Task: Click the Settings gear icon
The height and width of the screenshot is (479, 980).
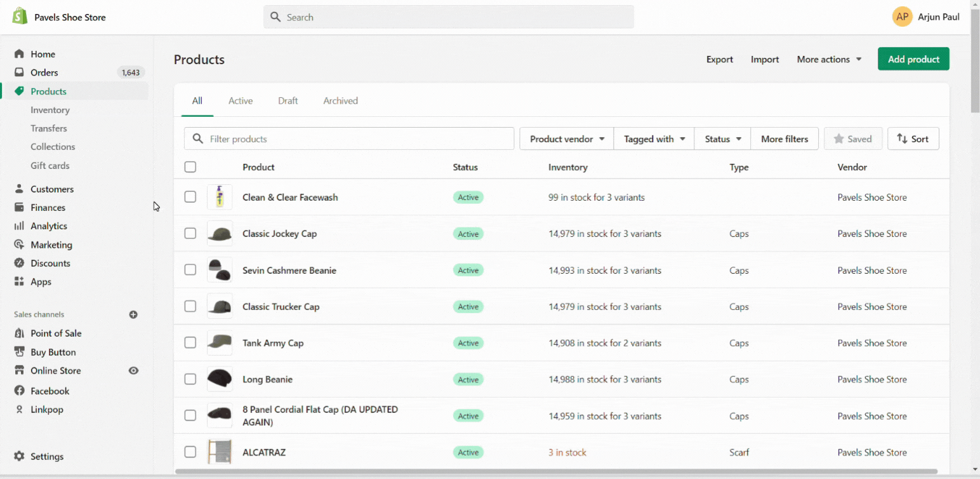Action: tap(19, 456)
